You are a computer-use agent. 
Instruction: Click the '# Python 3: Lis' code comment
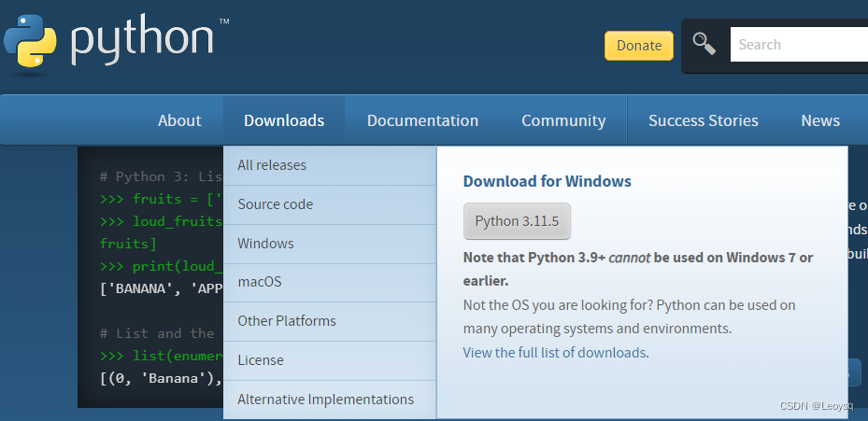pyautogui.click(x=161, y=177)
